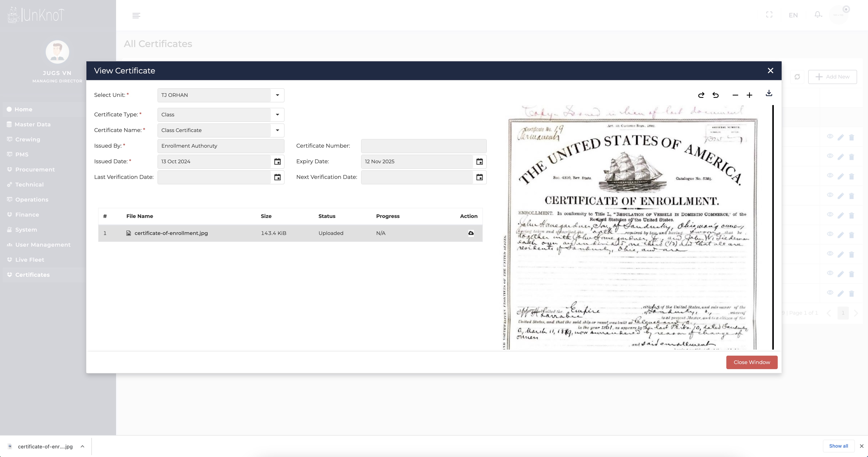Expand the Certificate Type dropdown

(277, 115)
